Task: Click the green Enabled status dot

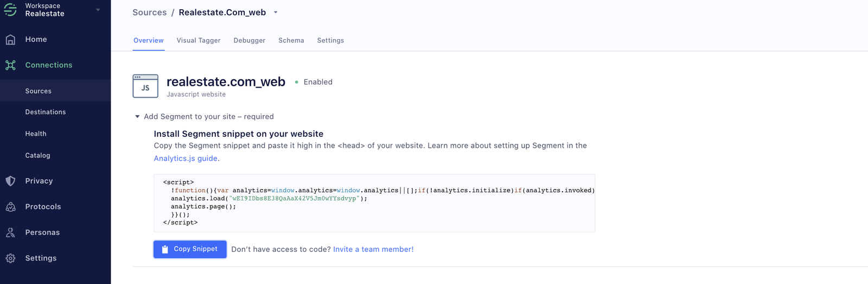Action: click(297, 82)
